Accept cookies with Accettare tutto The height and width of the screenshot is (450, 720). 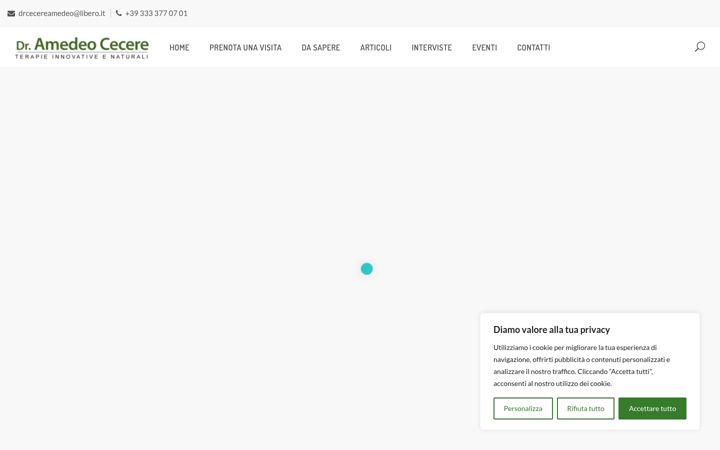pyautogui.click(x=652, y=408)
